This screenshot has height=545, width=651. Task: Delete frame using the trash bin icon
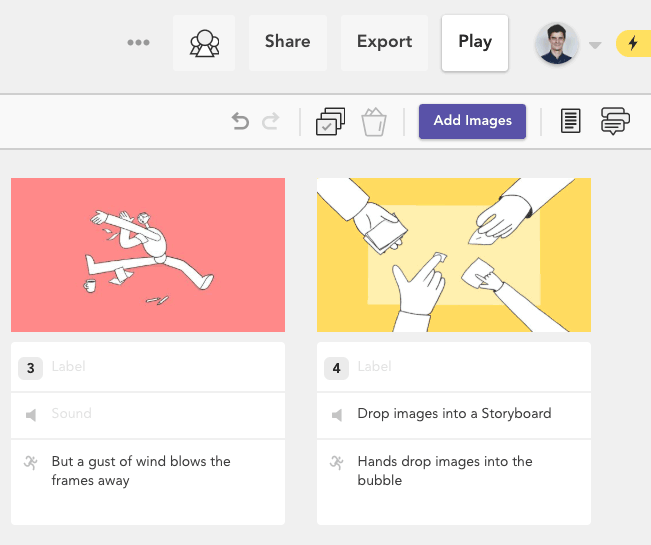click(x=374, y=122)
